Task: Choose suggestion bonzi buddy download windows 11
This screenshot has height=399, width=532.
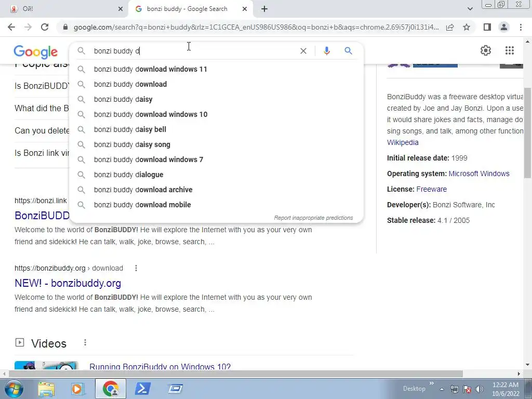Action: tap(217, 69)
